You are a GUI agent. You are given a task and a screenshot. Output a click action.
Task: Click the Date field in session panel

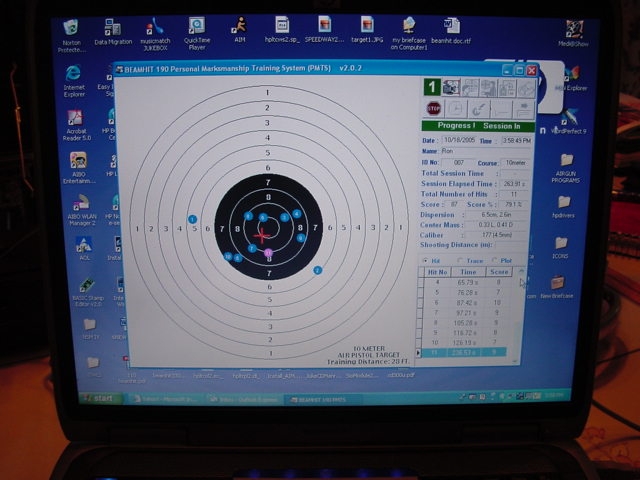click(459, 140)
